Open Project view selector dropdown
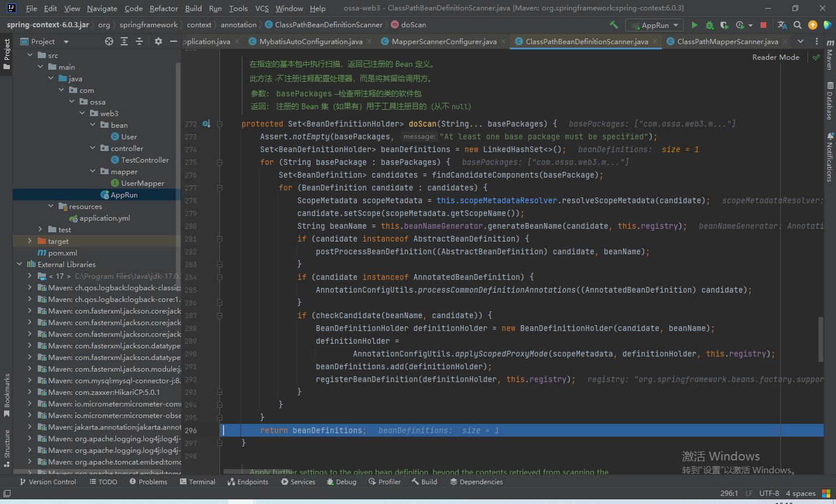The height and width of the screenshot is (504, 836). pyautogui.click(x=44, y=41)
